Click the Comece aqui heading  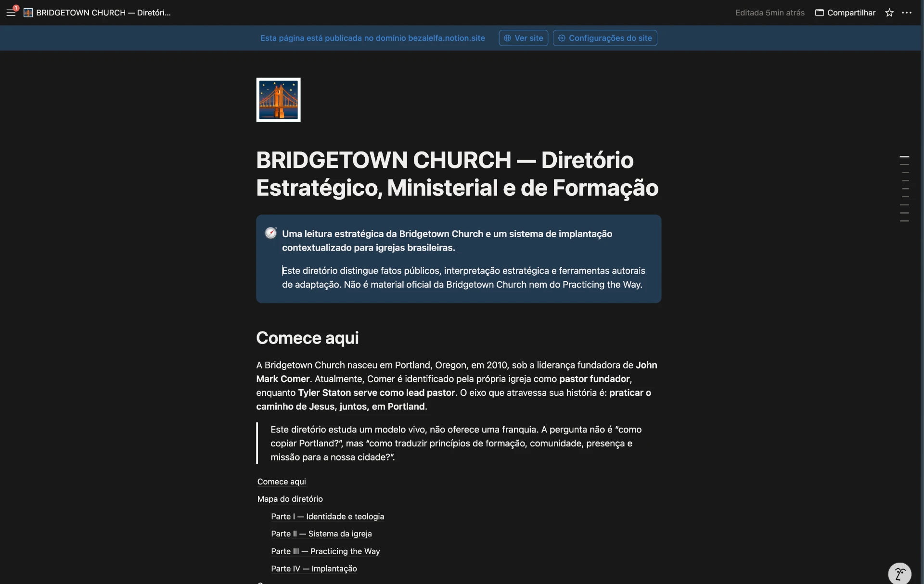[x=308, y=338]
